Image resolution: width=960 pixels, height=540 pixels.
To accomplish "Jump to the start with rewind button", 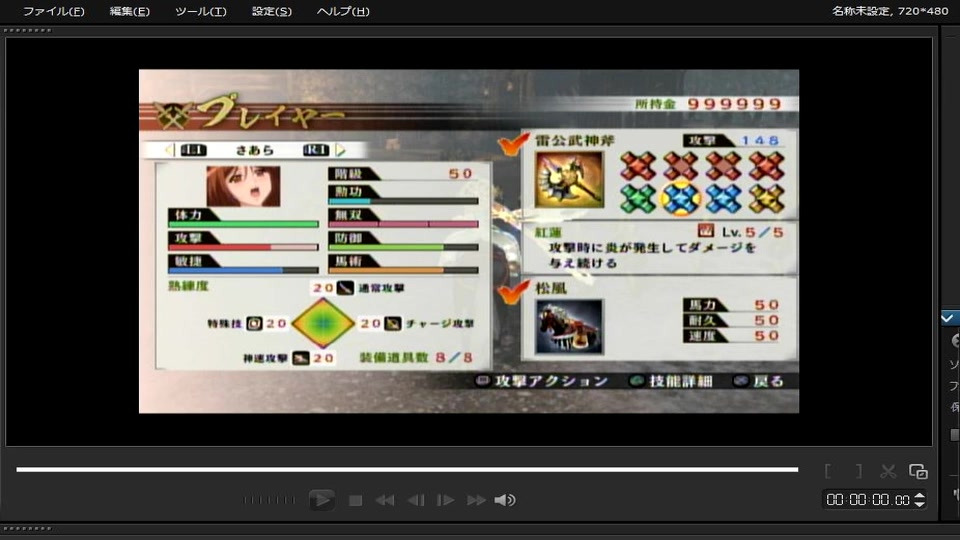I will (384, 501).
